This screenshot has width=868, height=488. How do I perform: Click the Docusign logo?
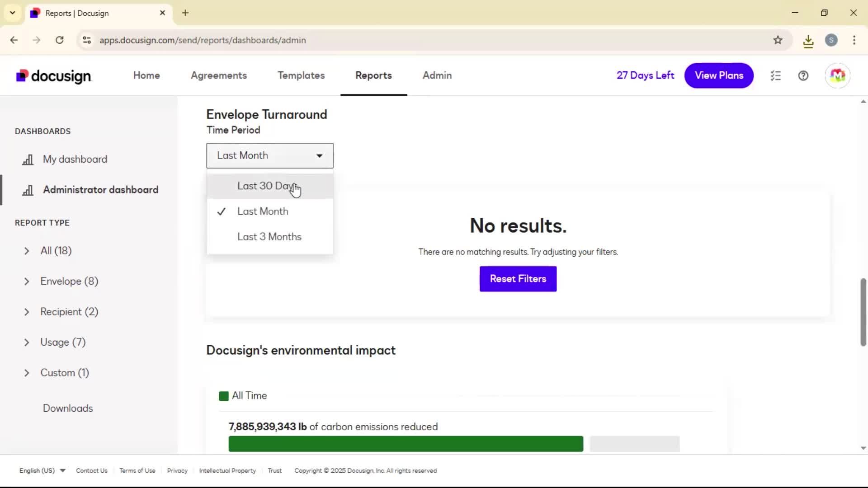pos(54,76)
